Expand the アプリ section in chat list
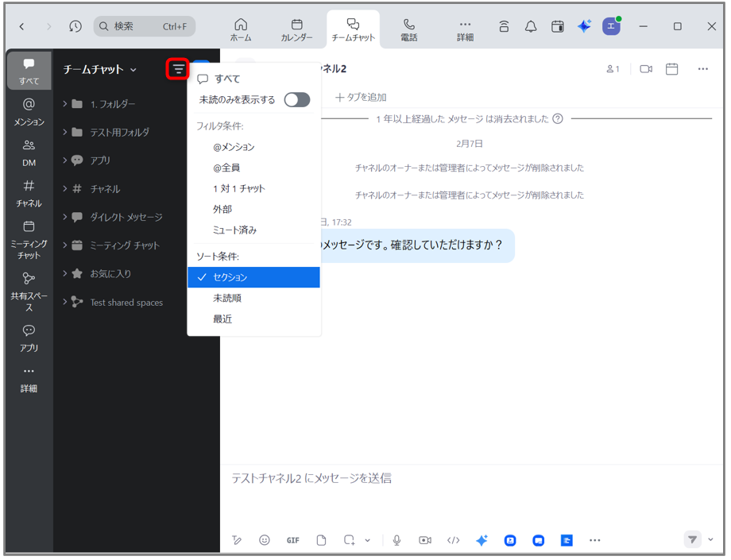Viewport: 731px width, 560px height. click(x=65, y=160)
